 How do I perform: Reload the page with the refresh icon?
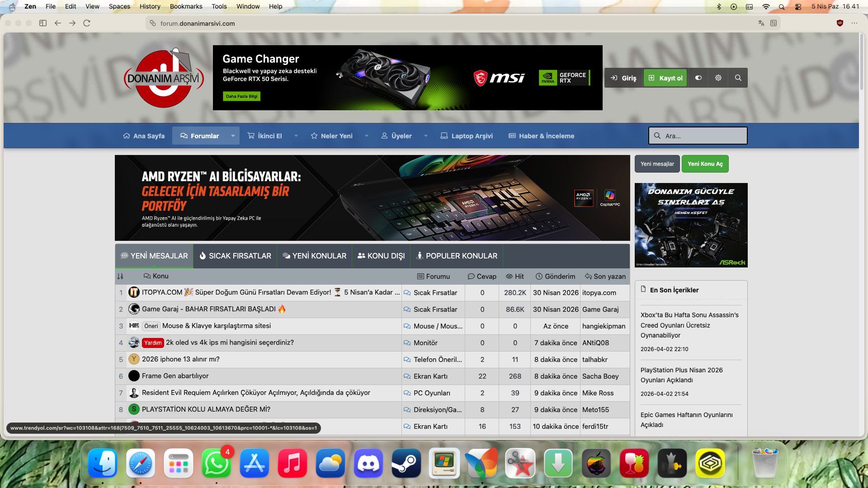[x=87, y=23]
